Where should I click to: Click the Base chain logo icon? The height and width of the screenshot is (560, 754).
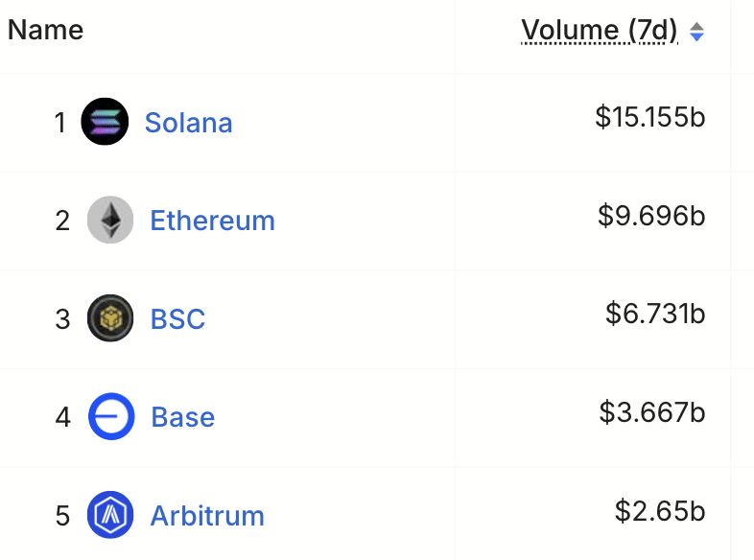point(111,417)
